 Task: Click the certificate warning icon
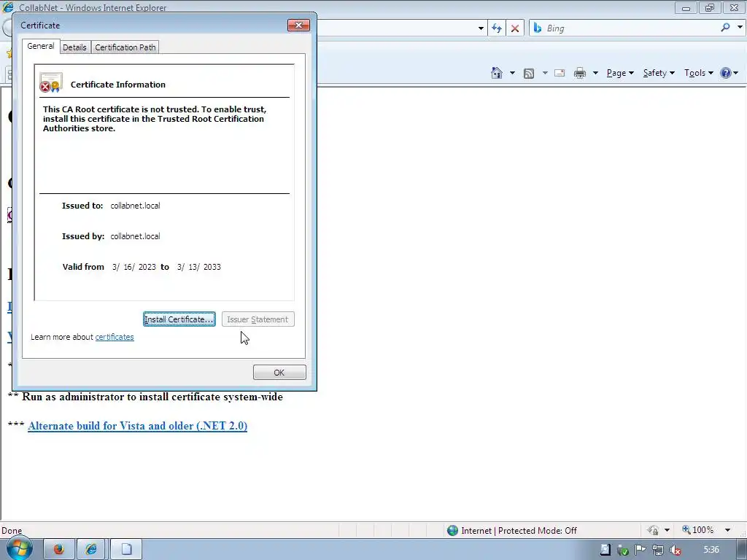[x=51, y=82]
